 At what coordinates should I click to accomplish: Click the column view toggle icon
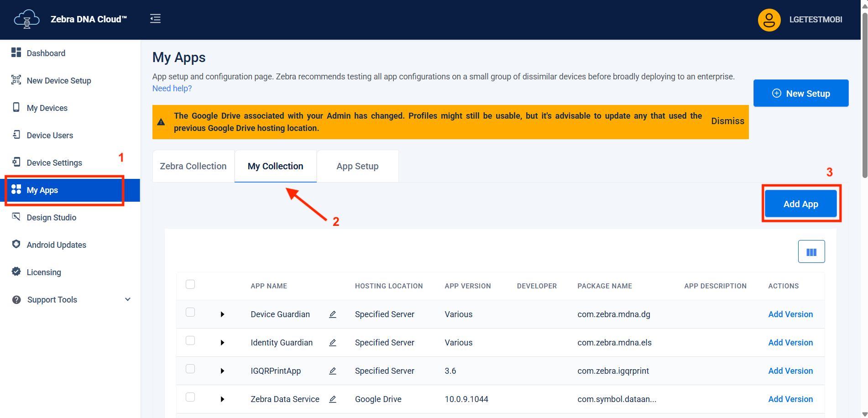[x=811, y=252]
